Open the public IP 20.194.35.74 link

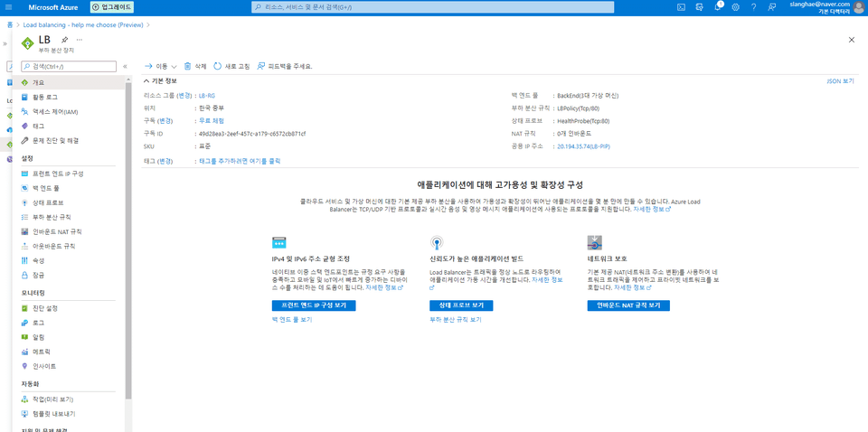coord(583,146)
